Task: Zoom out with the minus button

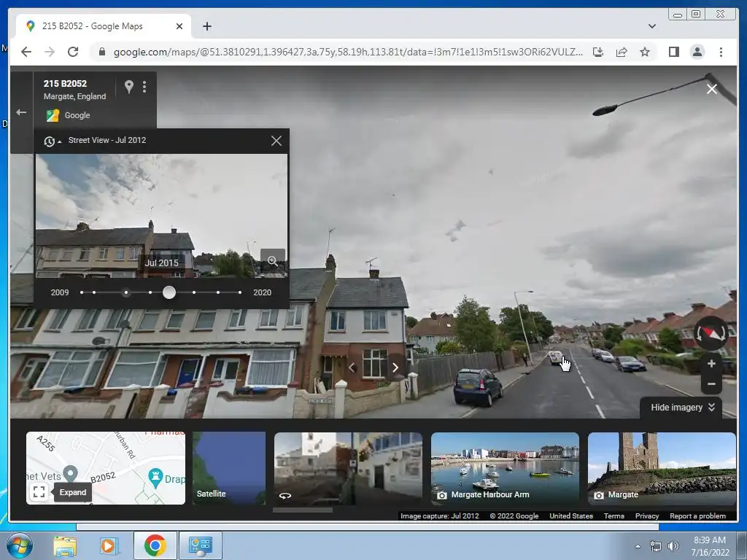Action: [711, 384]
